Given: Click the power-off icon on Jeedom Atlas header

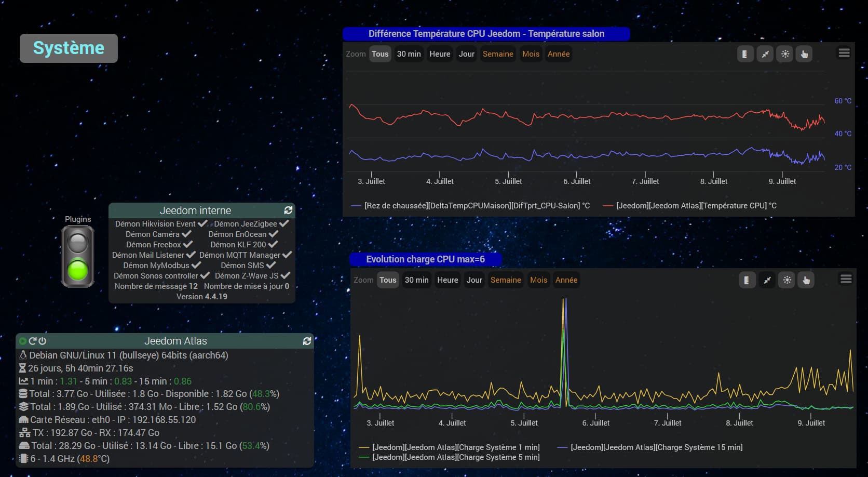Looking at the screenshot, I should pyautogui.click(x=43, y=341).
